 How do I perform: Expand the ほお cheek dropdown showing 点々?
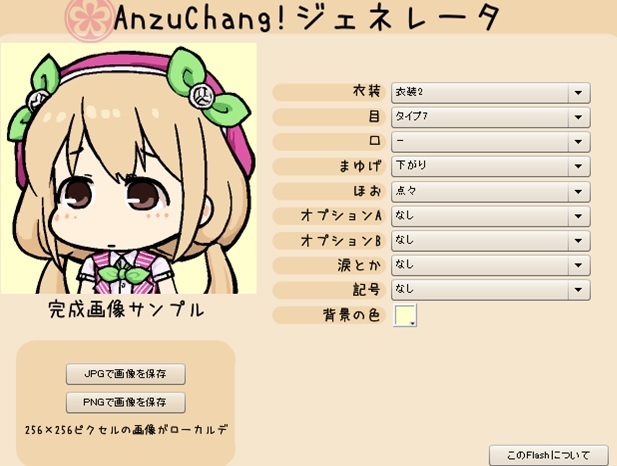coord(491,192)
